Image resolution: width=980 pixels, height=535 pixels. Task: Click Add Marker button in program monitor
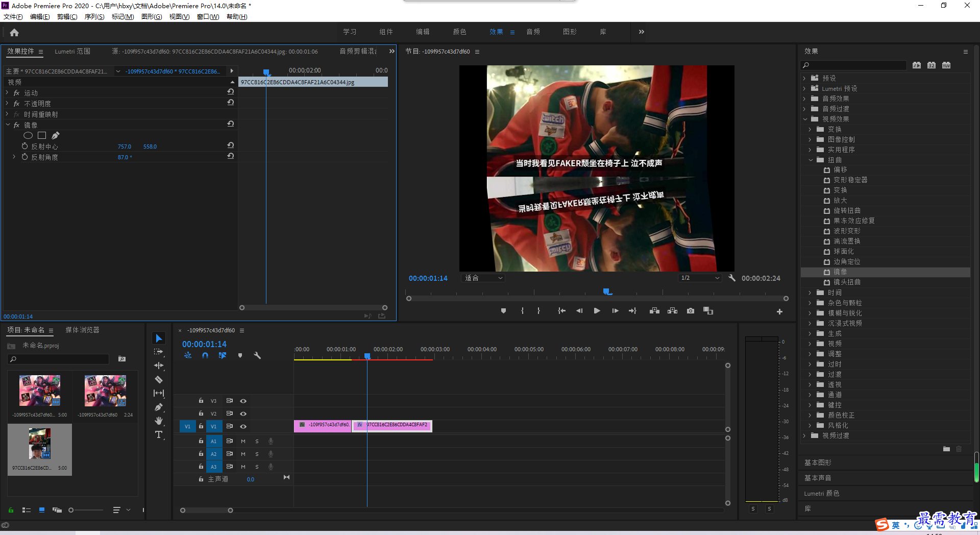pyautogui.click(x=503, y=311)
